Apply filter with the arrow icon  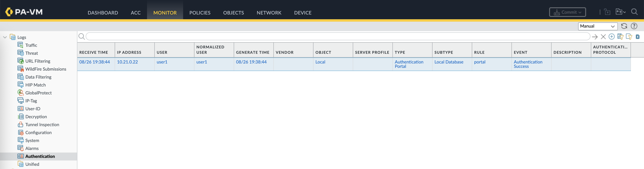[x=595, y=37]
